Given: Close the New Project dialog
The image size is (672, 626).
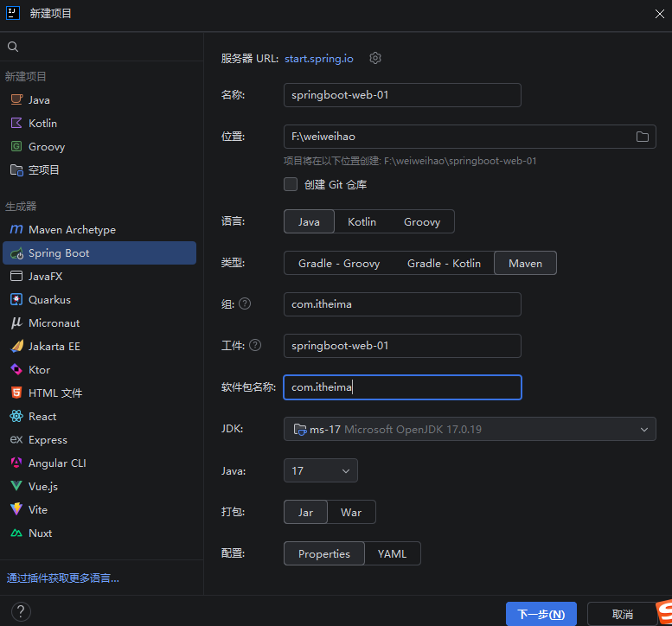Looking at the screenshot, I should 660,14.
